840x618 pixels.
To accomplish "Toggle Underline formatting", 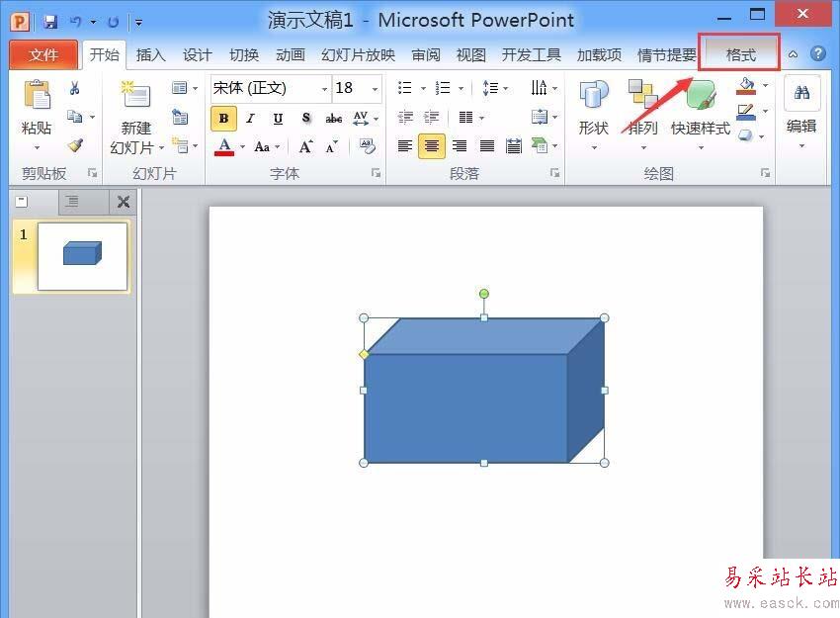I will (x=278, y=119).
